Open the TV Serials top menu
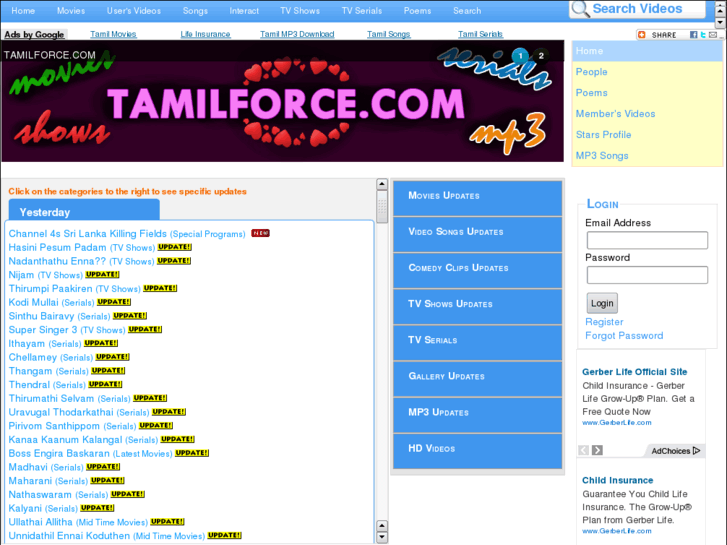Viewport: 727px width, 545px height. point(362,11)
